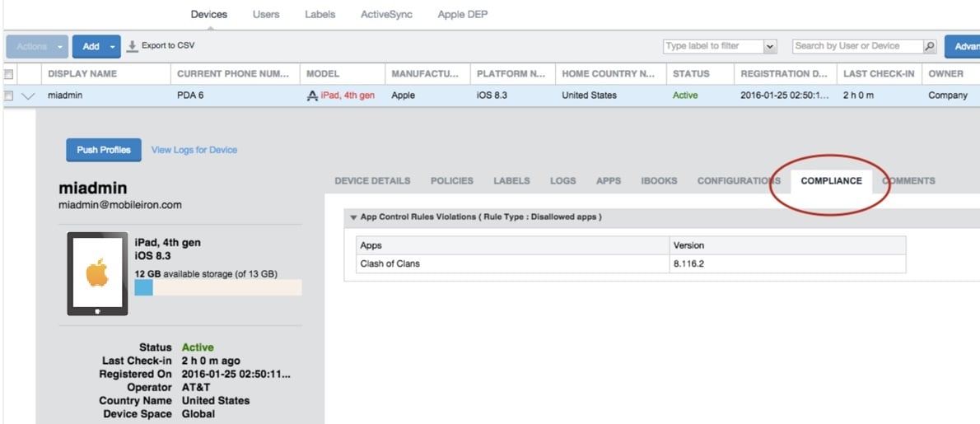This screenshot has height=424, width=980.
Task: Open the Add button dropdown arrow
Action: [x=112, y=47]
